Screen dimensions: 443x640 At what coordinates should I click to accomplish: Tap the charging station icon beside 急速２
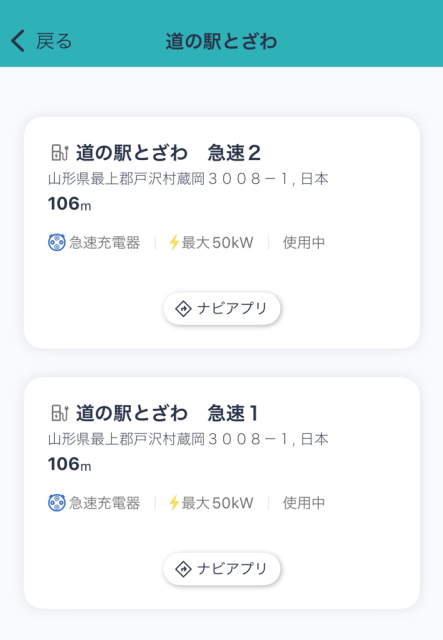tap(60, 152)
